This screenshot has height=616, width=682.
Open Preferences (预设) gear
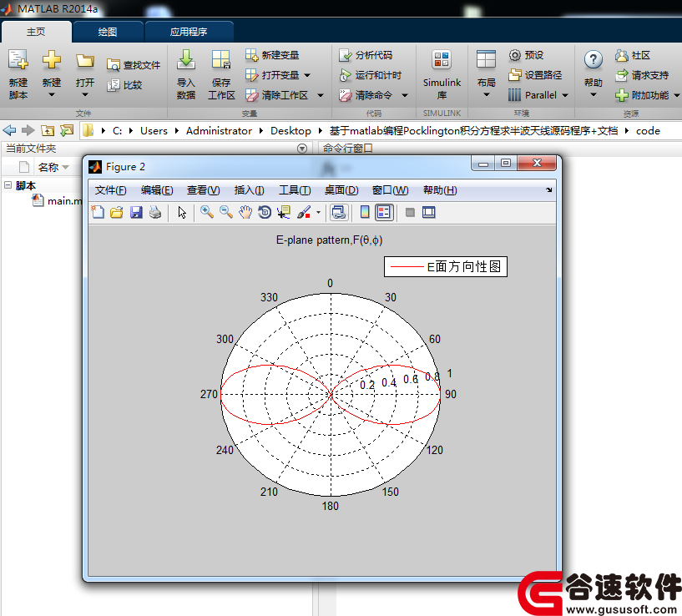[x=514, y=55]
